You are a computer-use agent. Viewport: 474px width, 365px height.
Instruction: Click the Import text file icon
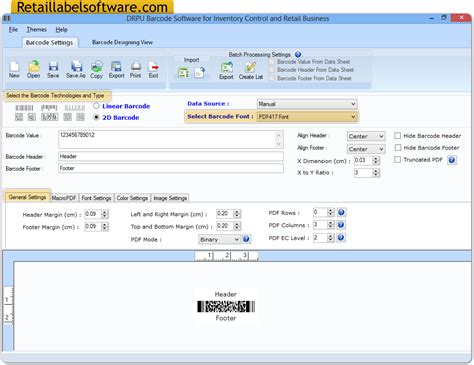coord(199,72)
